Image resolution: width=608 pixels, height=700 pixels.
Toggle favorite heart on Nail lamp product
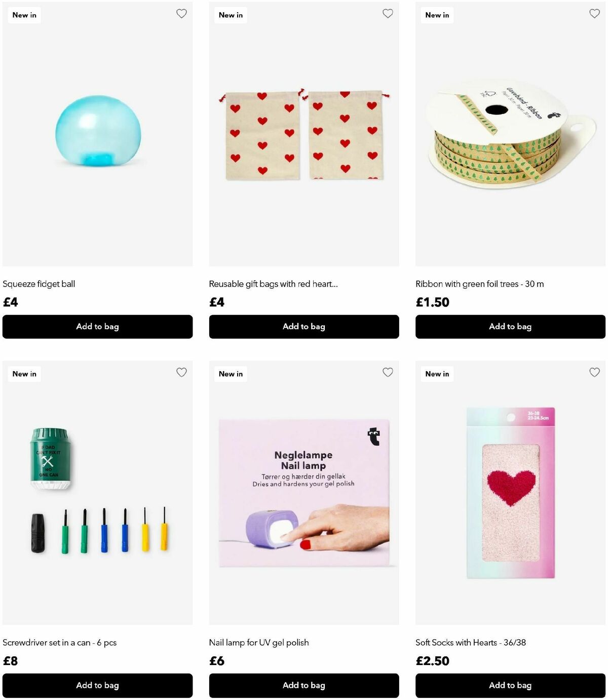click(388, 373)
